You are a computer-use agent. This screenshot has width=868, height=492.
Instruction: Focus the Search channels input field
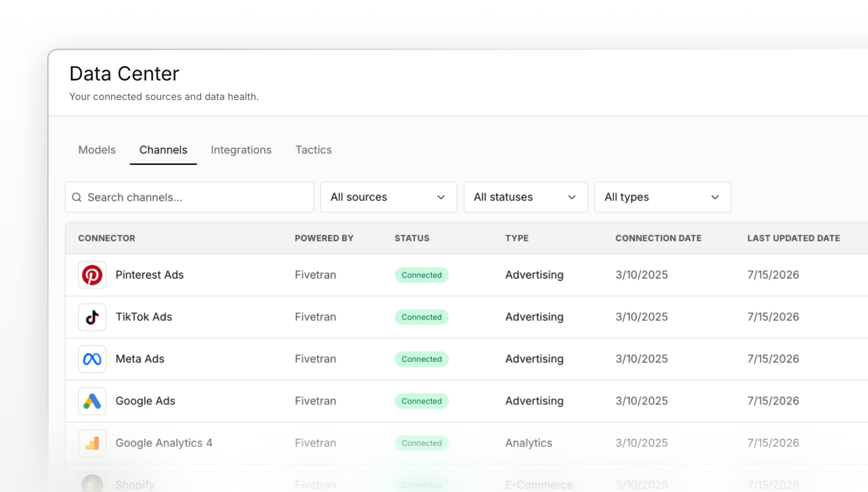point(190,197)
